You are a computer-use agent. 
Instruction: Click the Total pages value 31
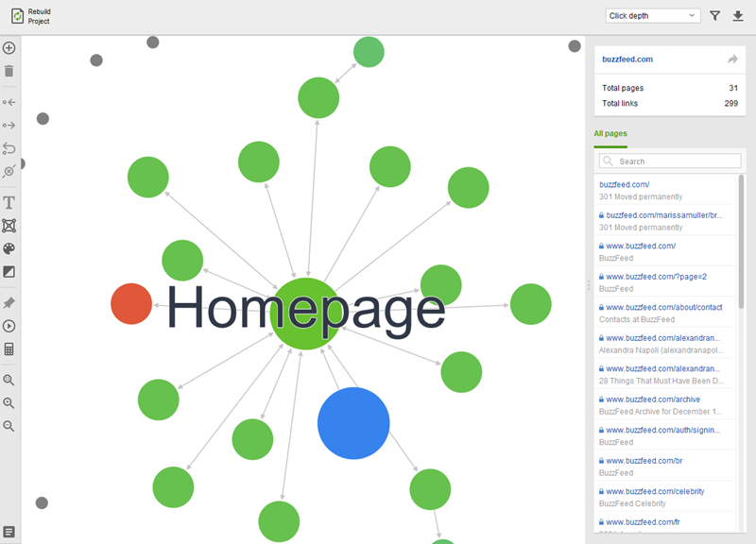tap(733, 88)
